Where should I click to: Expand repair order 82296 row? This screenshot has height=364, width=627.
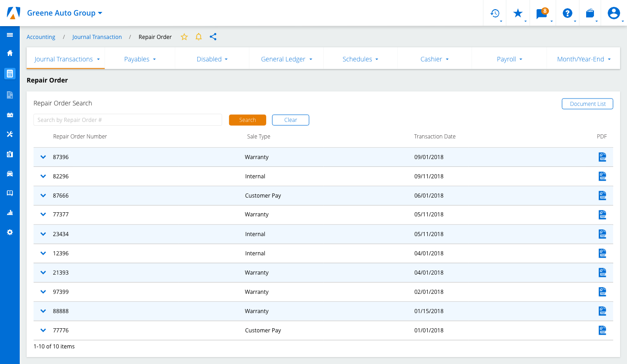pyautogui.click(x=43, y=176)
